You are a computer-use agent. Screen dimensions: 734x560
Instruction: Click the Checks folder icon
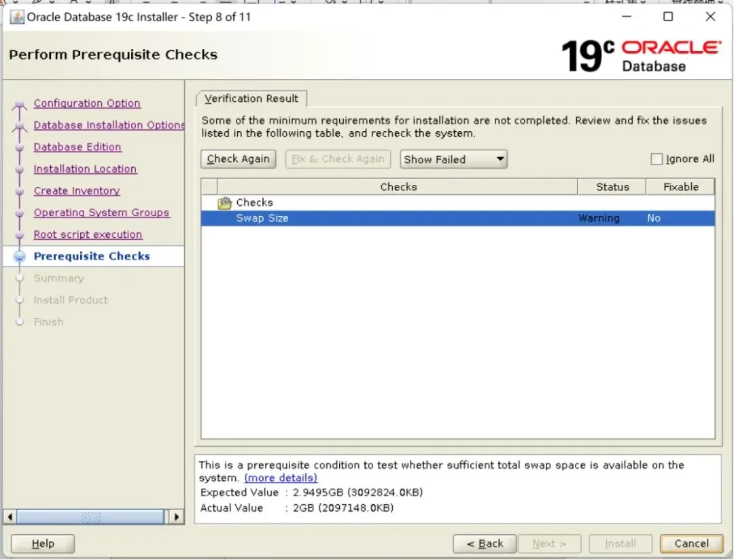click(225, 203)
